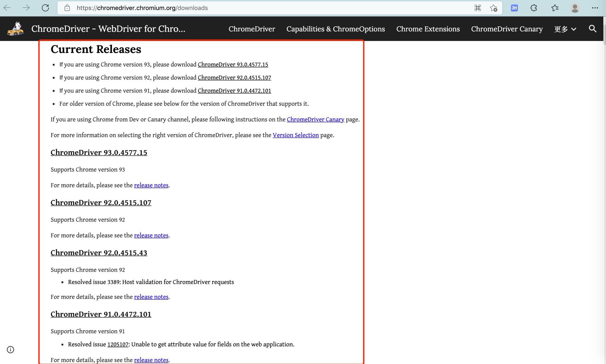Open the favorites list icon
This screenshot has width=606, height=364.
(555, 8)
